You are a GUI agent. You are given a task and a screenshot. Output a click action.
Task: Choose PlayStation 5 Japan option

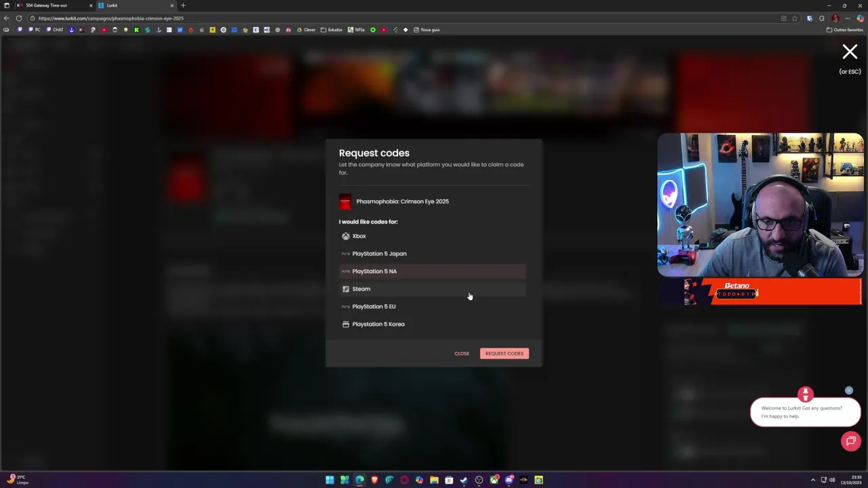click(x=433, y=253)
